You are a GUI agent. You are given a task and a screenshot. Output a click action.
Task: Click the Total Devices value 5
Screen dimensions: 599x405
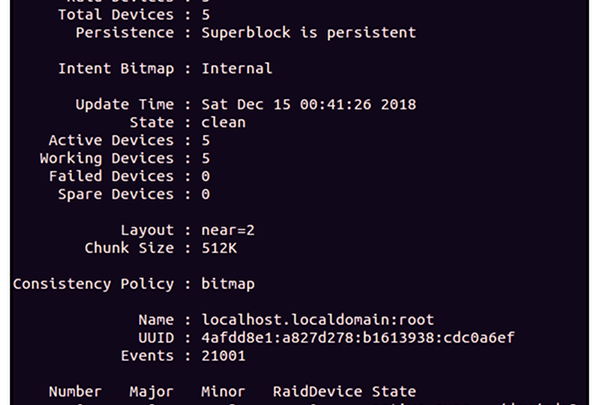point(206,15)
